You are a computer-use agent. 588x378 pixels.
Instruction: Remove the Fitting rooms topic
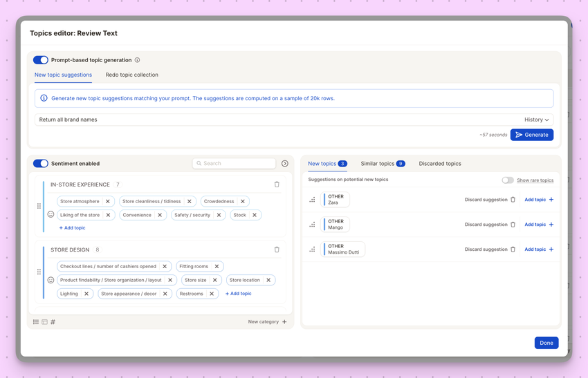pyautogui.click(x=217, y=266)
